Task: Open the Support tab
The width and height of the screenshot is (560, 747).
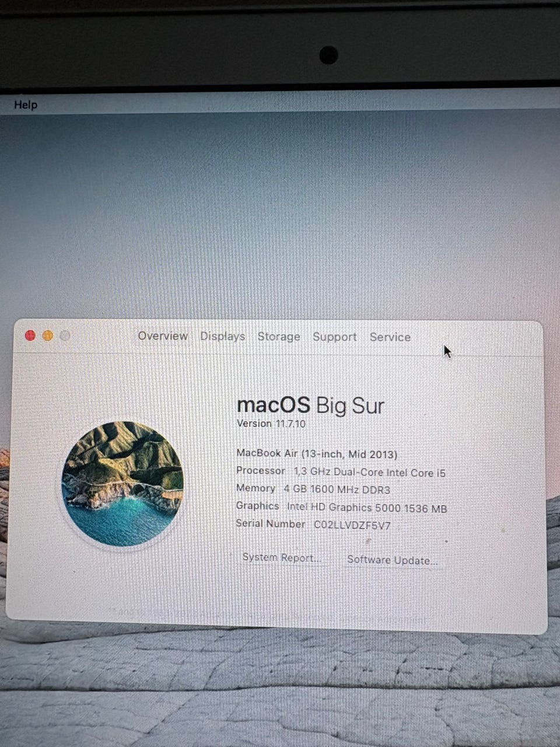Action: [334, 337]
